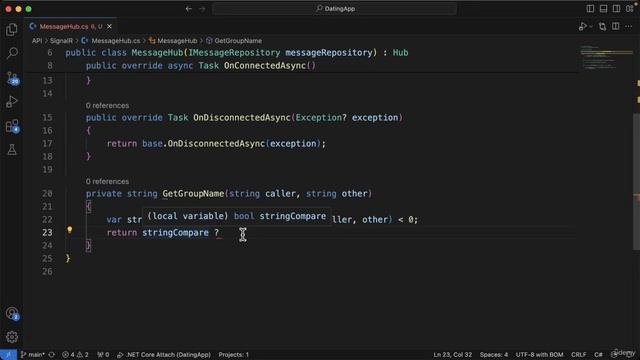The width and height of the screenshot is (640, 360).
Task: Click OnDisconnectedAsync method name on line 15
Action: tap(242, 118)
